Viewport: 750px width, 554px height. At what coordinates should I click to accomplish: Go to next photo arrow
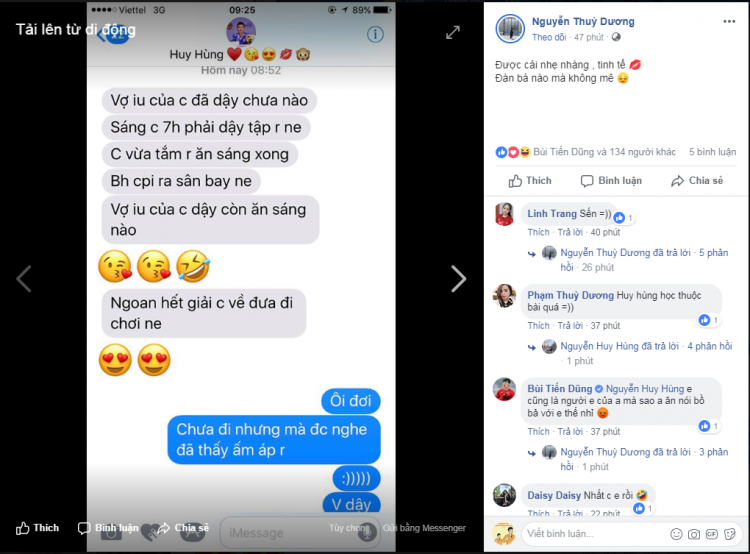coord(458,278)
